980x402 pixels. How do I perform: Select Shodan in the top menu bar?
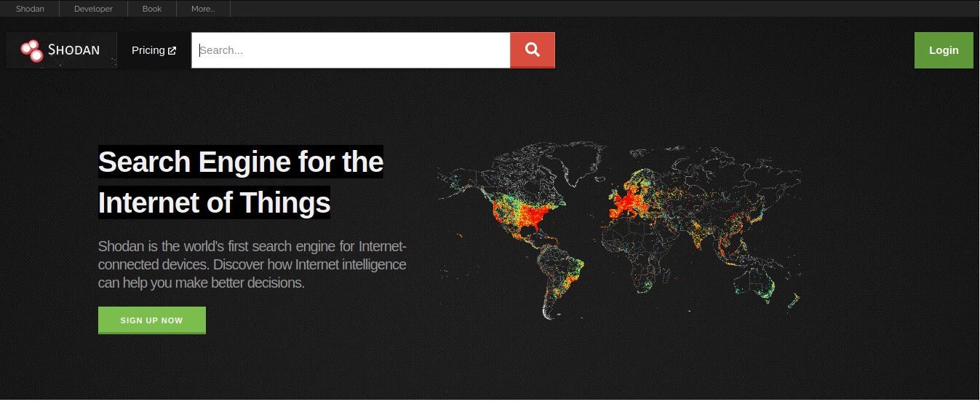click(30, 9)
